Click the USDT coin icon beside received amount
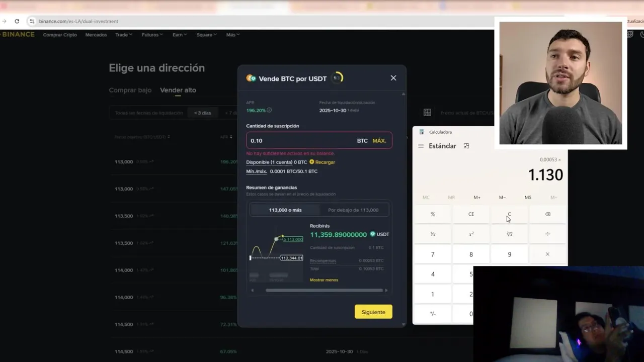The width and height of the screenshot is (644, 362). coord(373,234)
